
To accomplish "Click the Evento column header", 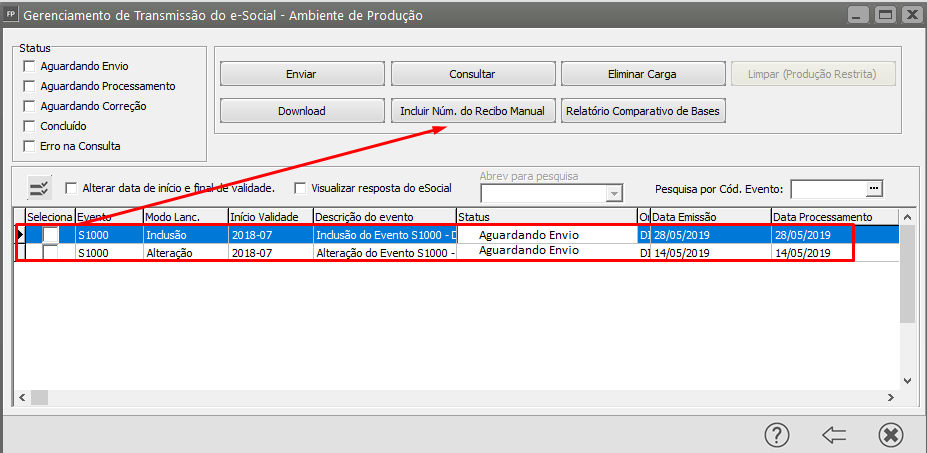I will [x=110, y=216].
